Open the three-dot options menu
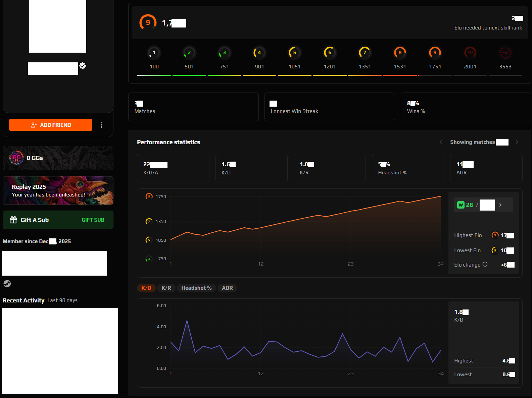 [101, 125]
